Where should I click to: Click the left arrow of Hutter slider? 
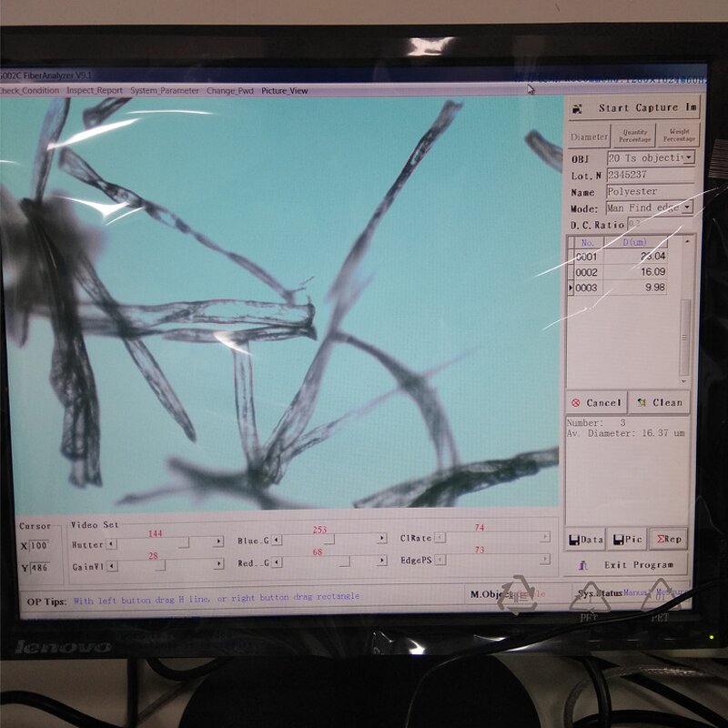(112, 544)
